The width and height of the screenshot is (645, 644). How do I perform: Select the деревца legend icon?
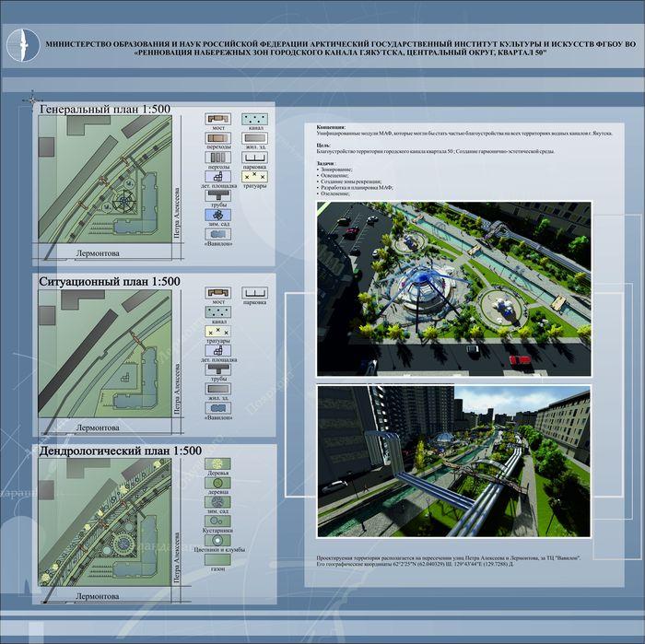217,483
